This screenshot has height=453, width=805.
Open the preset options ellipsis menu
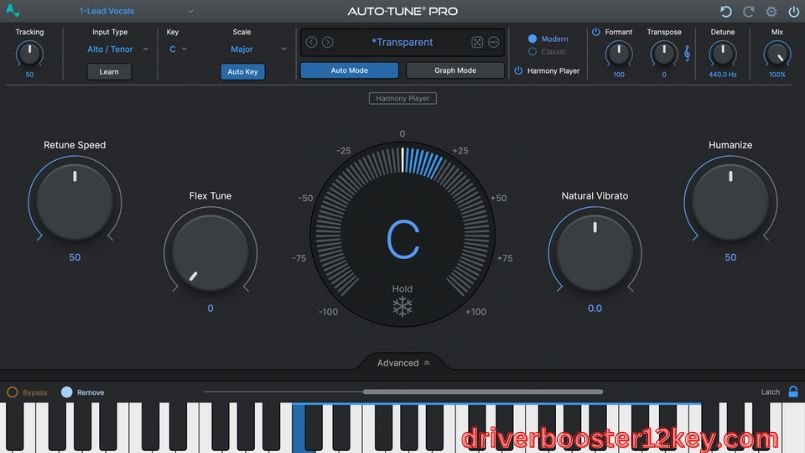[494, 42]
